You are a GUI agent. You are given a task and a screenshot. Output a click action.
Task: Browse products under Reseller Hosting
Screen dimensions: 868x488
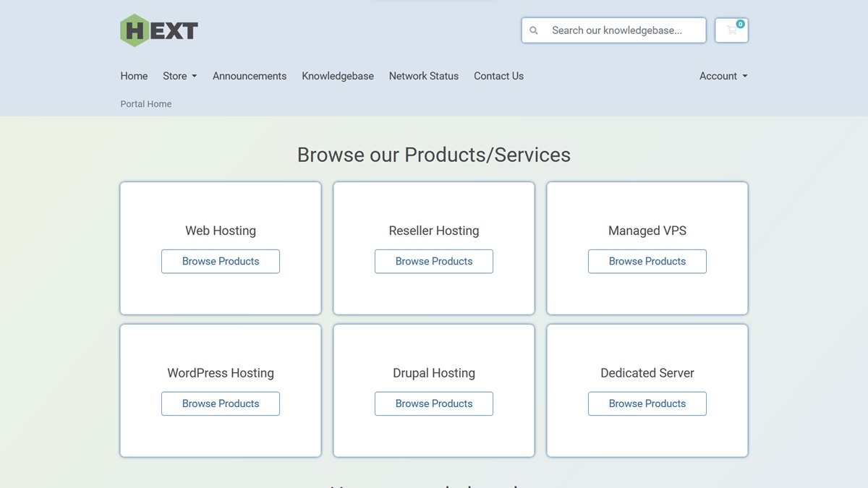[434, 262]
